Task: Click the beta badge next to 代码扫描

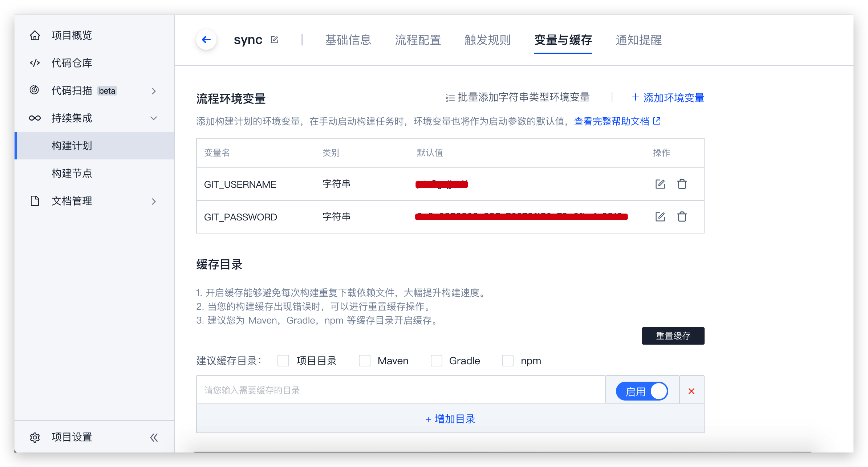Action: pos(107,91)
